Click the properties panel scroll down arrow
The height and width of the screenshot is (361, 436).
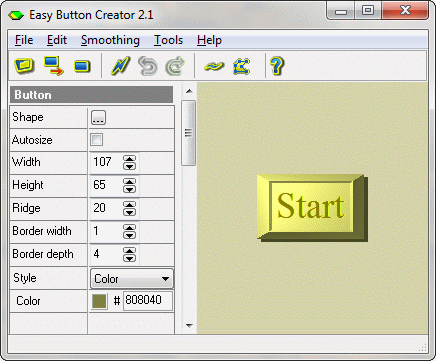[189, 326]
